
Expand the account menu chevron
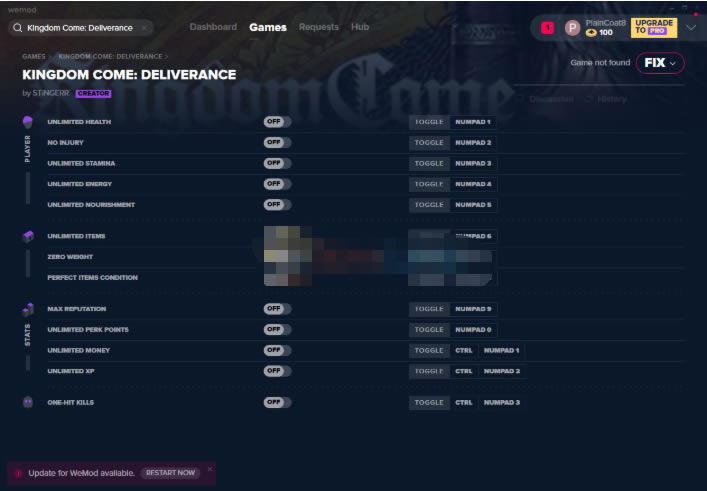click(690, 28)
